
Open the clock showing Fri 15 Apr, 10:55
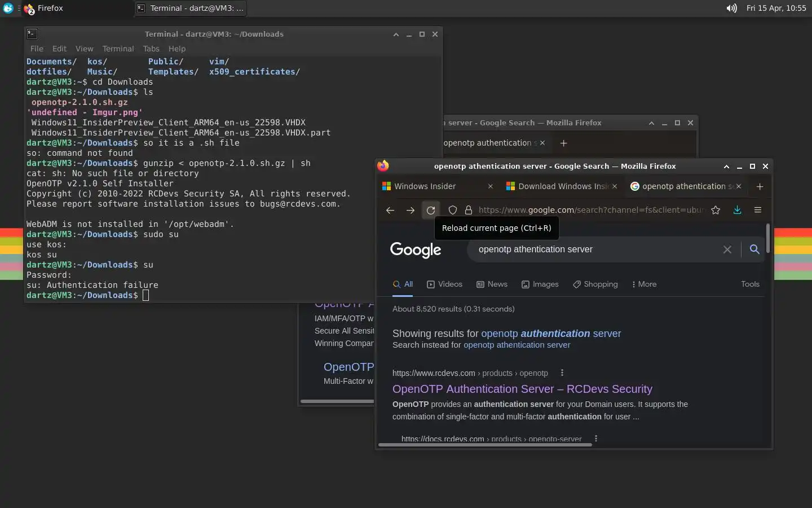[x=776, y=8]
